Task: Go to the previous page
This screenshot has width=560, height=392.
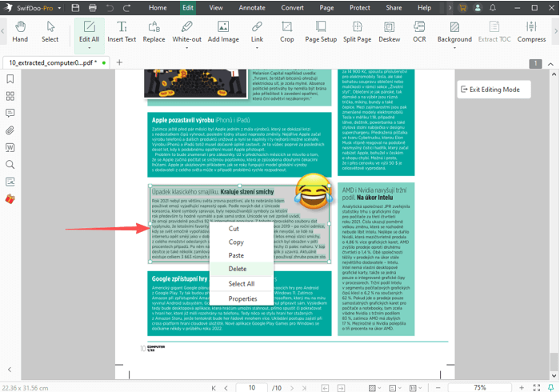Action: point(226,388)
